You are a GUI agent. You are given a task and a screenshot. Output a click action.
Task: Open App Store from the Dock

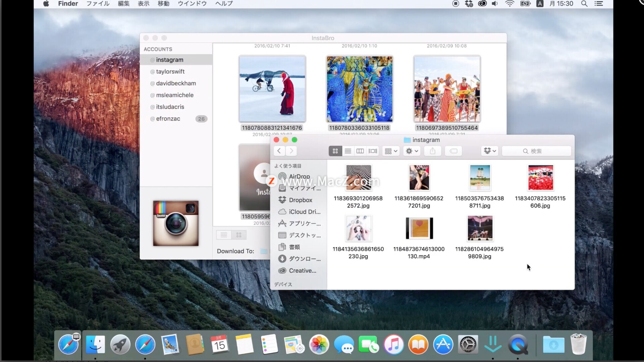(443, 344)
